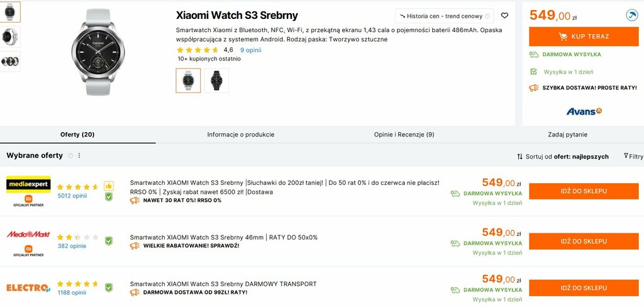Go to Zadaj pytanie tab

568,135
